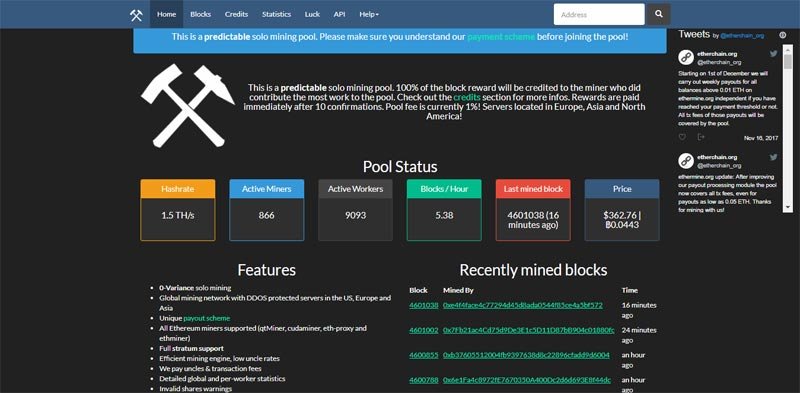Follow the credits link in the description
Screen dimensions: 800x393
467,97
